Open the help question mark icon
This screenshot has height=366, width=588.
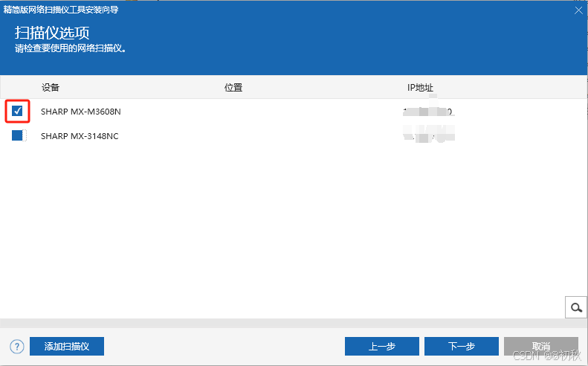tap(17, 347)
